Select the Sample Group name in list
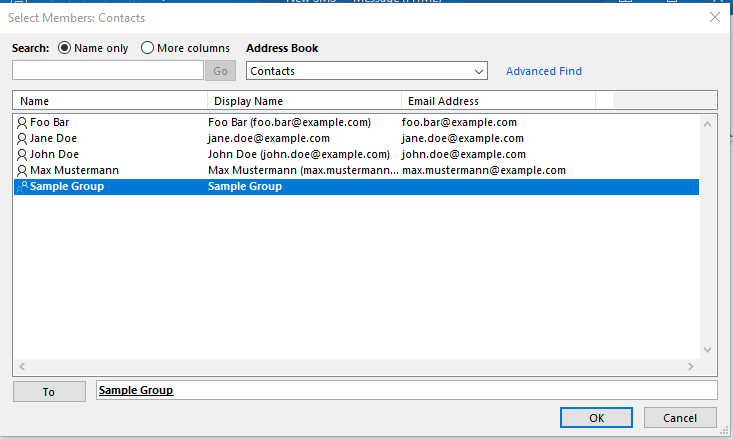The width and height of the screenshot is (733, 439). (67, 187)
